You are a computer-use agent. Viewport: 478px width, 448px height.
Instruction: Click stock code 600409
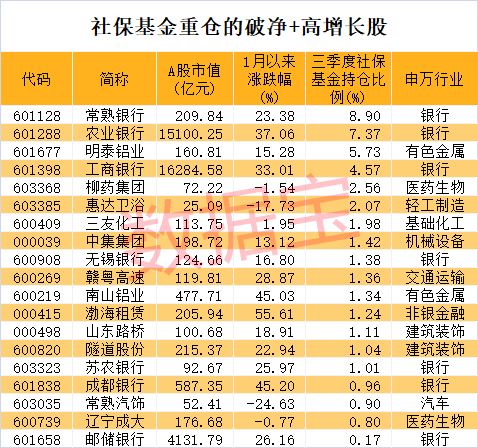(37, 224)
